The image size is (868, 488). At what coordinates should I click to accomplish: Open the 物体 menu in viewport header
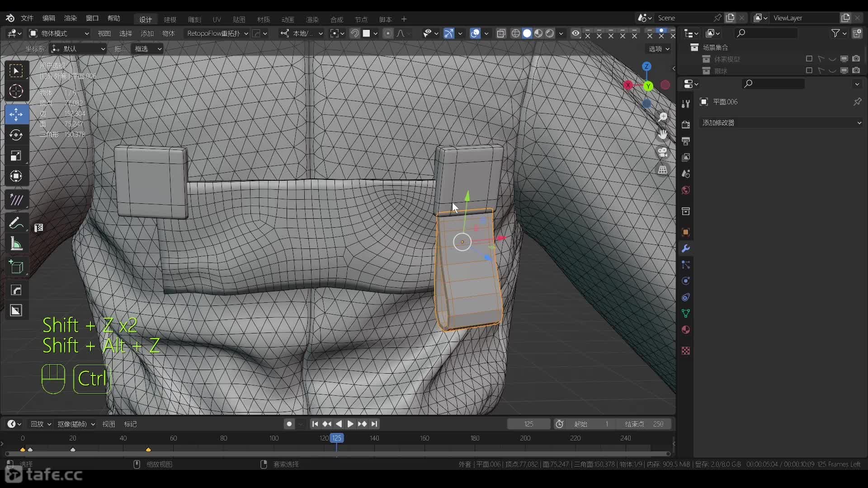(x=169, y=33)
